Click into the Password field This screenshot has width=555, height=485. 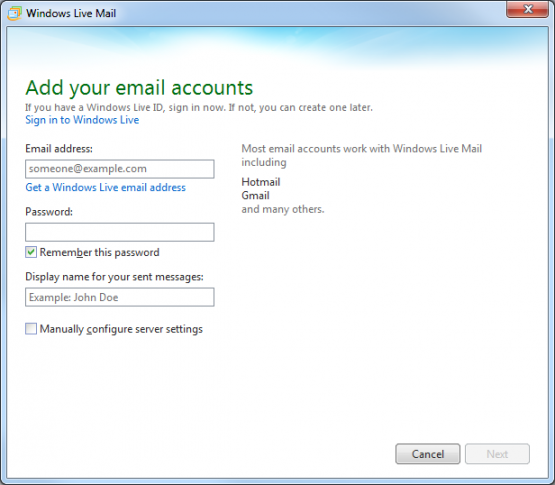coord(120,232)
